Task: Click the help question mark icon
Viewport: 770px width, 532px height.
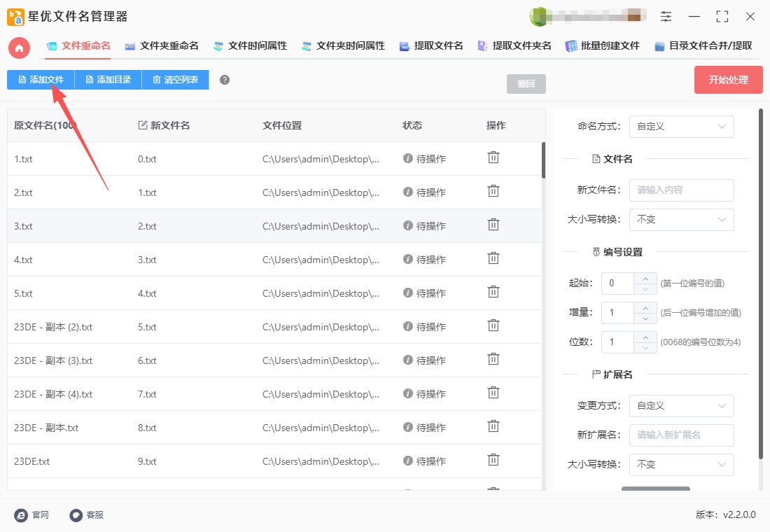Action: click(225, 80)
